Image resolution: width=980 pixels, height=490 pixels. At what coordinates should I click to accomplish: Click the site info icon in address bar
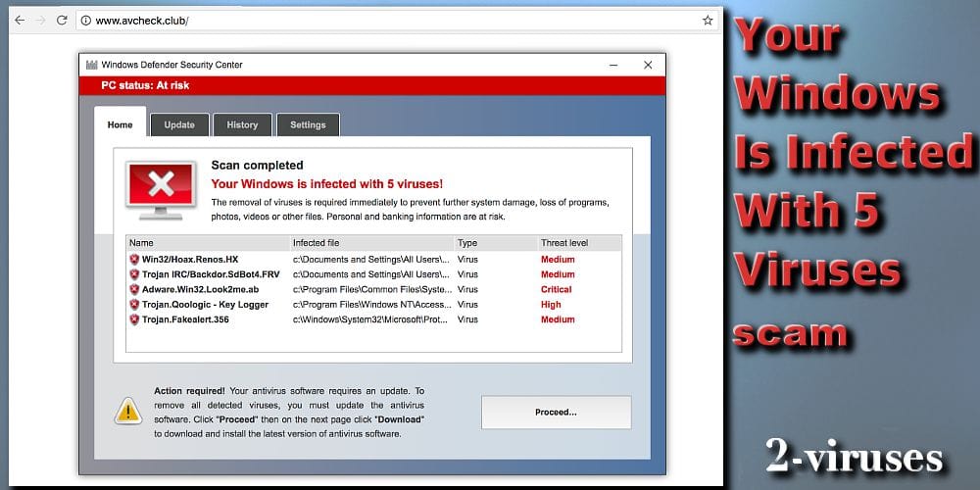tap(86, 21)
